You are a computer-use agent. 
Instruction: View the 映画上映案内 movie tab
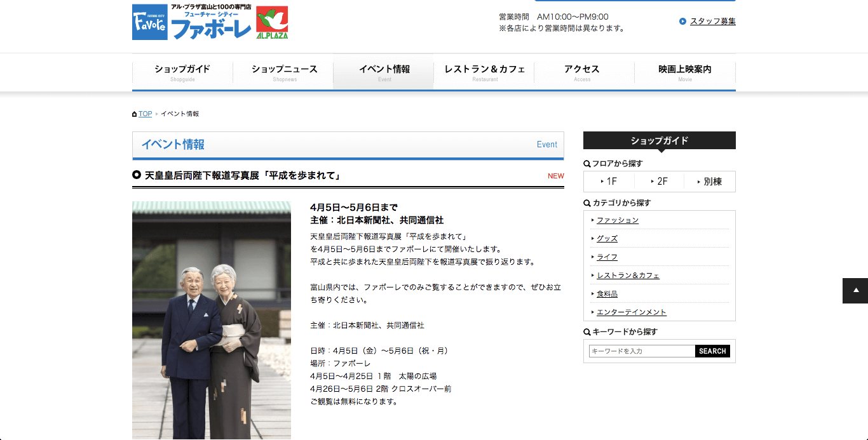(x=684, y=72)
